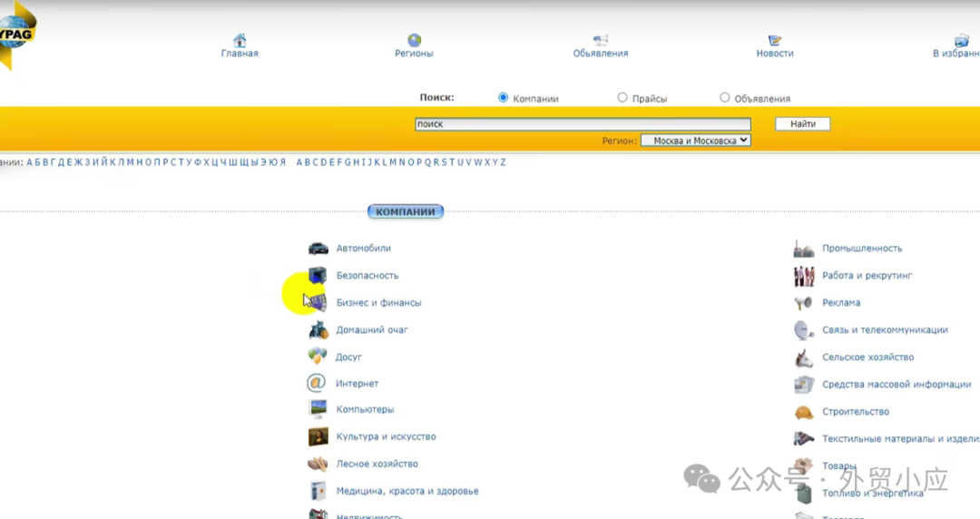Click the horse icon beside Сельское хозяйство

tap(803, 357)
